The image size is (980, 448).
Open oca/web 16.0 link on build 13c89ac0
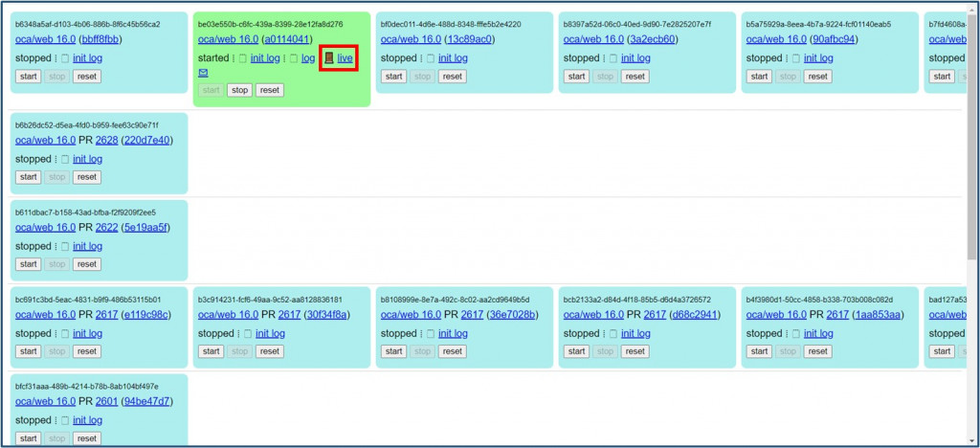[412, 39]
